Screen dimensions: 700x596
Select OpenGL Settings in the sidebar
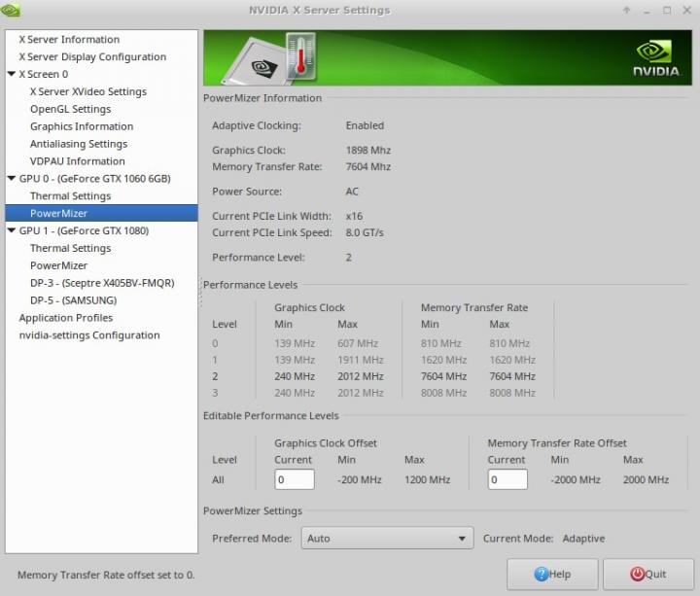click(x=71, y=109)
